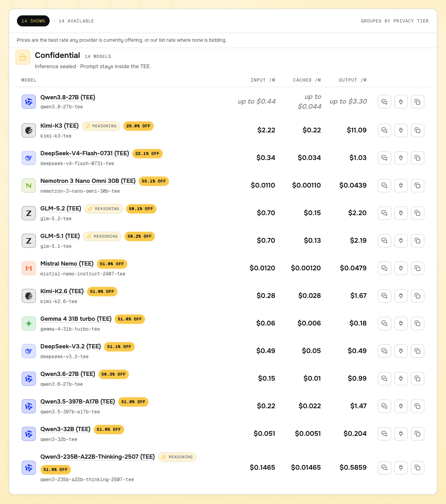
Task: Click plug icon in Qwen3.5-397B-A17B row
Action: pos(401,406)
